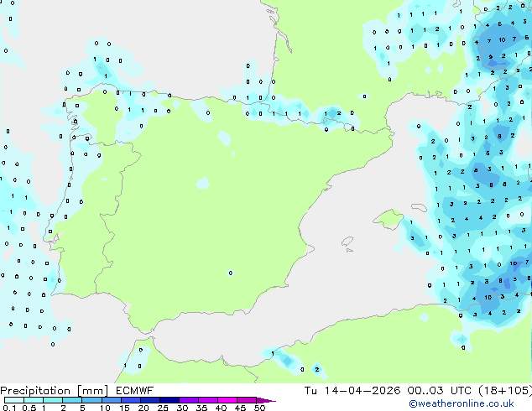The image size is (532, 411).
Task: Click the over-50 arrow tip of legend
Action: pos(266,400)
